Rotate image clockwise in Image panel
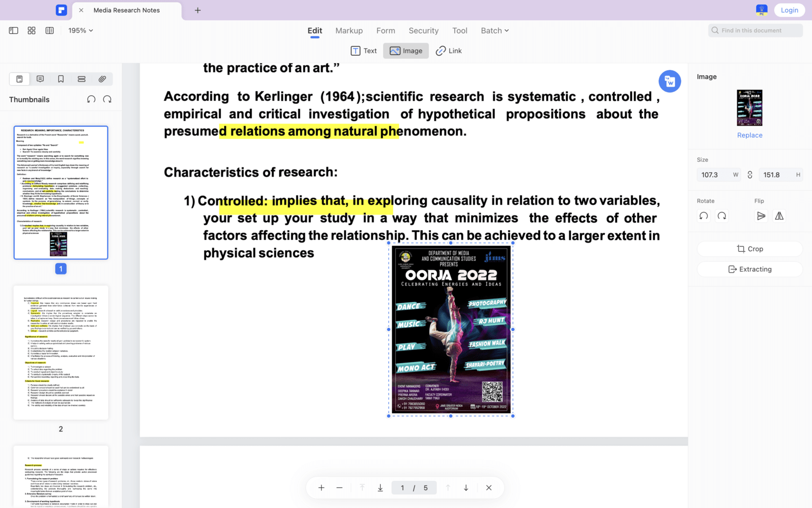Screen dimensions: 812x508 (722, 216)
